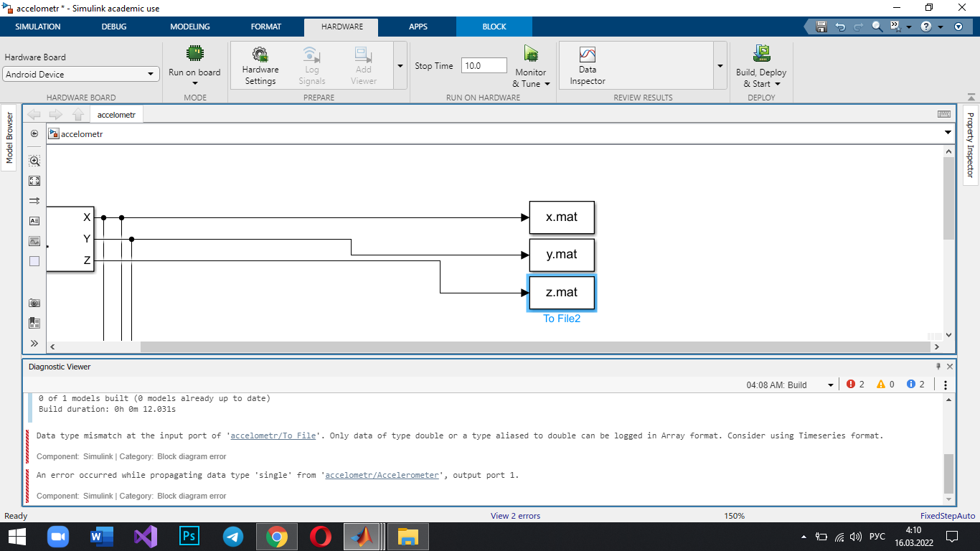Click Build, Deploy & Start icon
The height and width of the screenshot is (551, 980).
tap(761, 54)
